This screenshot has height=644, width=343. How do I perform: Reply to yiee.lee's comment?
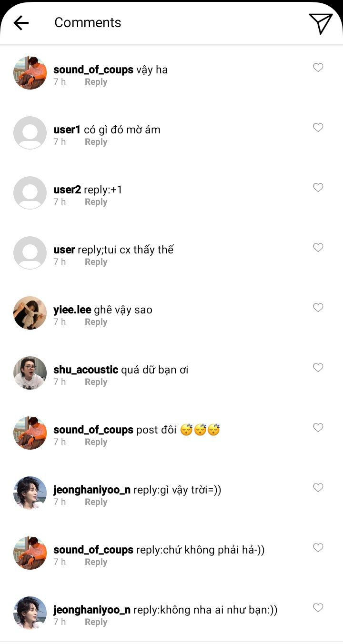tap(96, 322)
